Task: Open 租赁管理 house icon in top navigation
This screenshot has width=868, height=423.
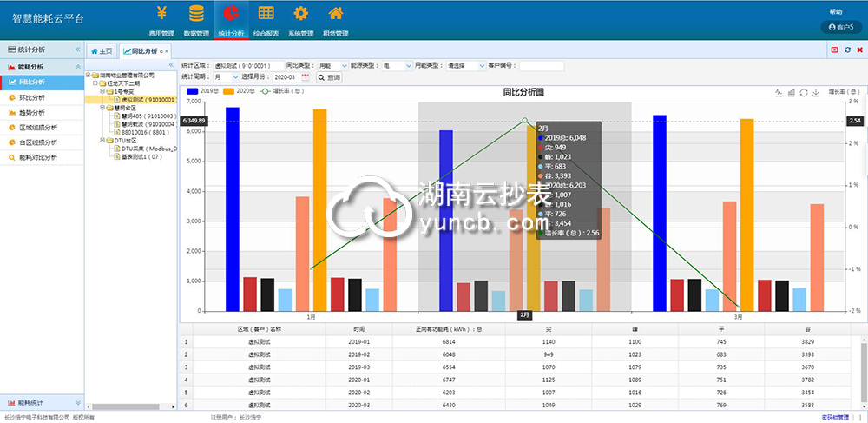Action: [335, 14]
